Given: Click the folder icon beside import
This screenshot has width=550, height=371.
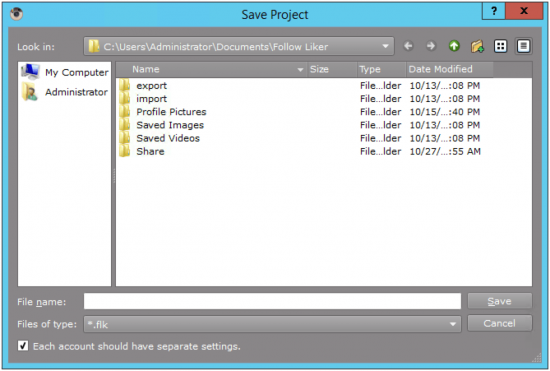Looking at the screenshot, I should click(125, 99).
